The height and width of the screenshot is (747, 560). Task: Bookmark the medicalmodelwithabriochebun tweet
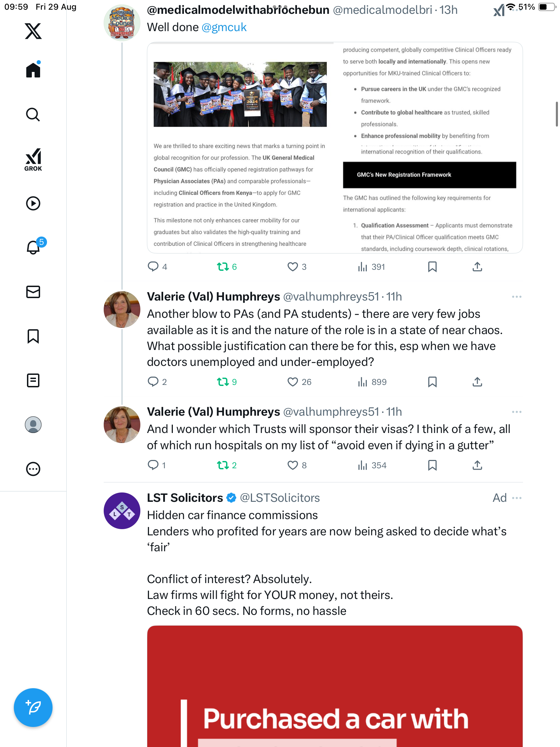(432, 267)
